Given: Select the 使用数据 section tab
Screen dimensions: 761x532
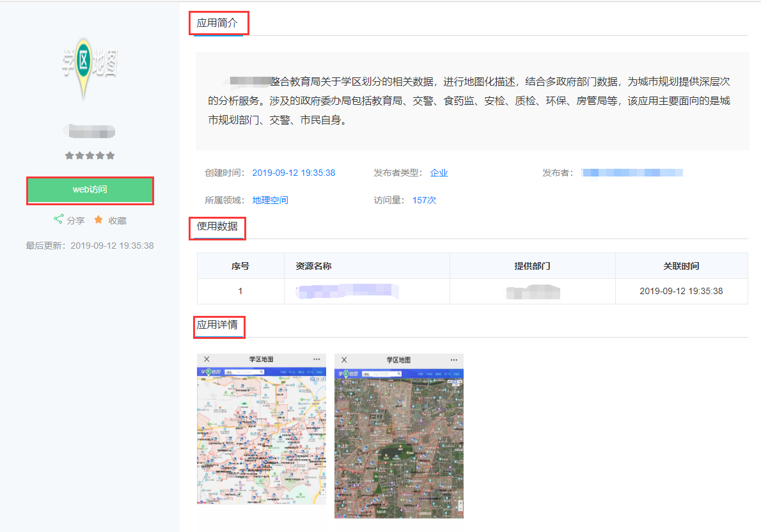Looking at the screenshot, I should 217,226.
